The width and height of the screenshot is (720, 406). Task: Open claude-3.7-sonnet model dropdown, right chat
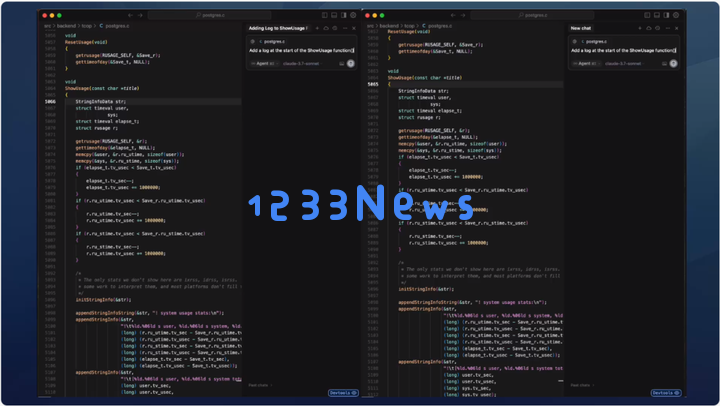pos(624,63)
